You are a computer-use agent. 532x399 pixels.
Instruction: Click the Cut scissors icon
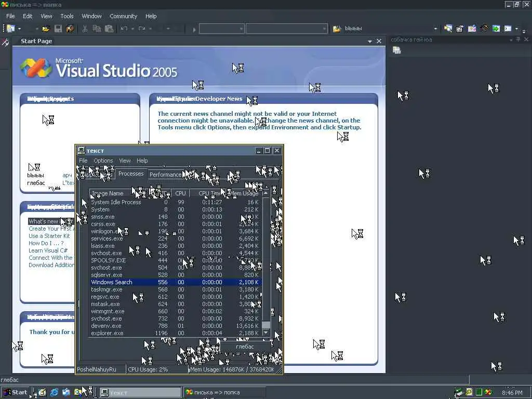tap(85, 29)
